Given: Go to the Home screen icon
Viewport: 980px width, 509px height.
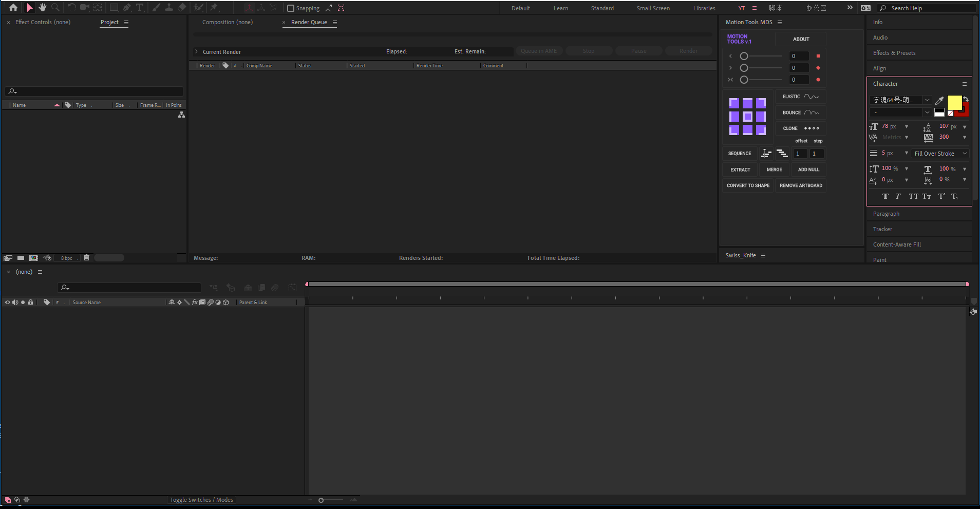Looking at the screenshot, I should click(x=13, y=8).
